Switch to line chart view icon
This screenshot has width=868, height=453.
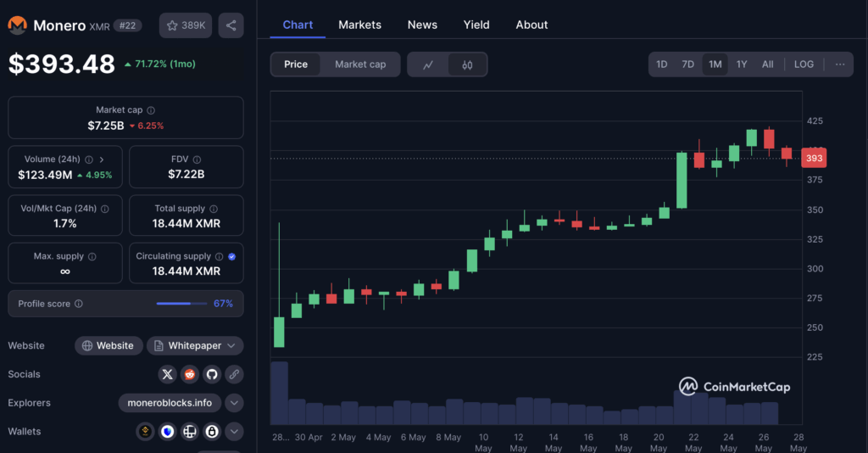pyautogui.click(x=428, y=64)
